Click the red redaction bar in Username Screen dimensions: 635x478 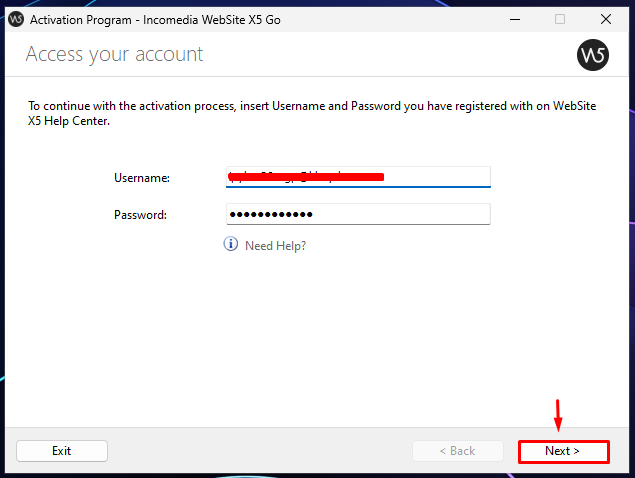point(306,176)
